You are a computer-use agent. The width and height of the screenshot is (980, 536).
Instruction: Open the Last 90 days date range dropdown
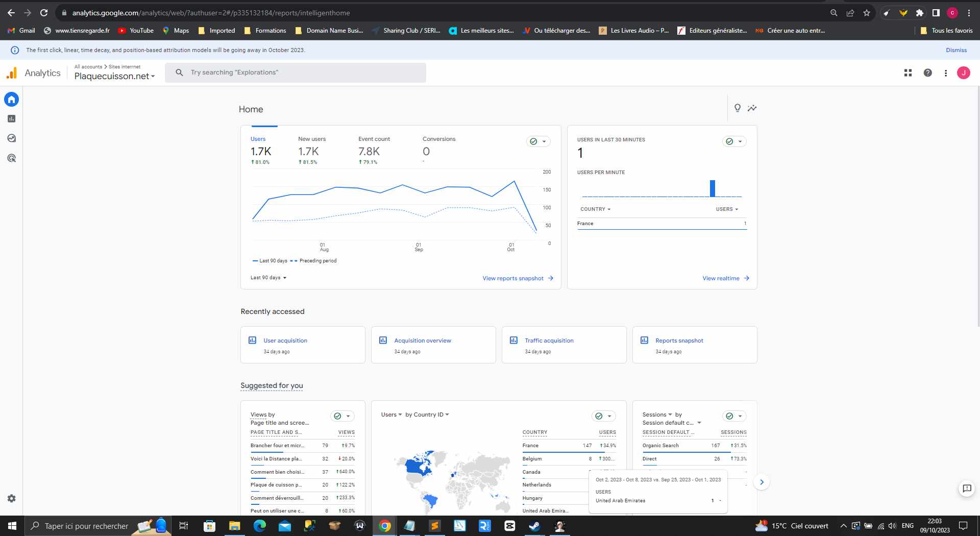click(268, 278)
